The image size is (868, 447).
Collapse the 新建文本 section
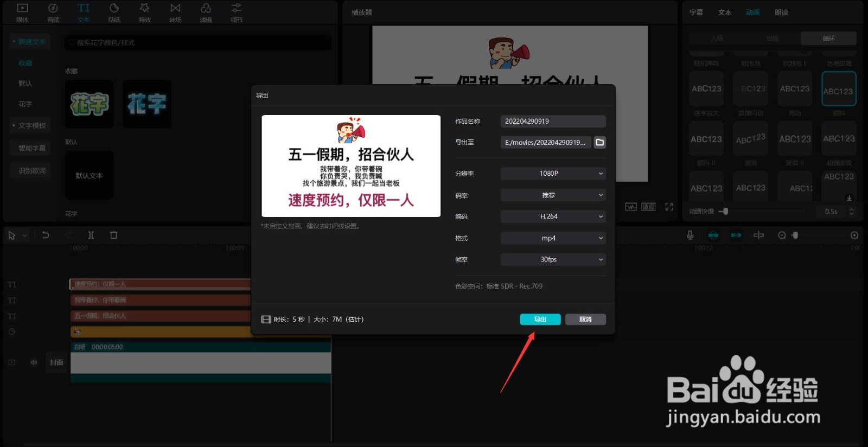click(30, 42)
